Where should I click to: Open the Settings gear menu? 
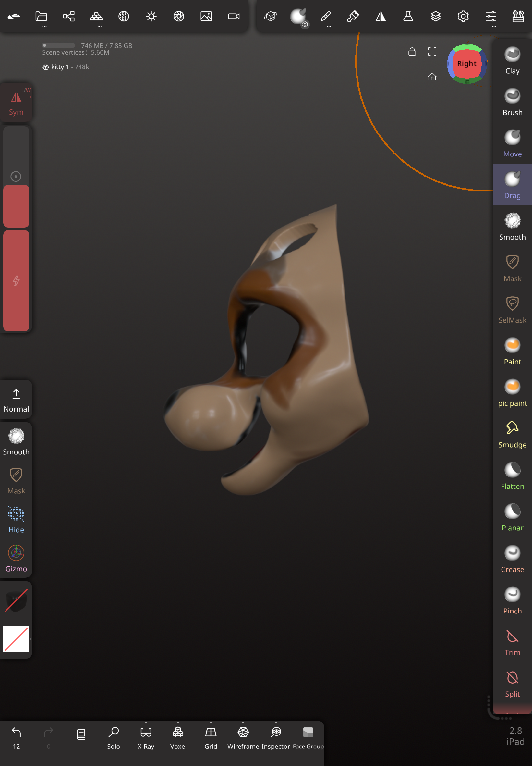coord(463,16)
